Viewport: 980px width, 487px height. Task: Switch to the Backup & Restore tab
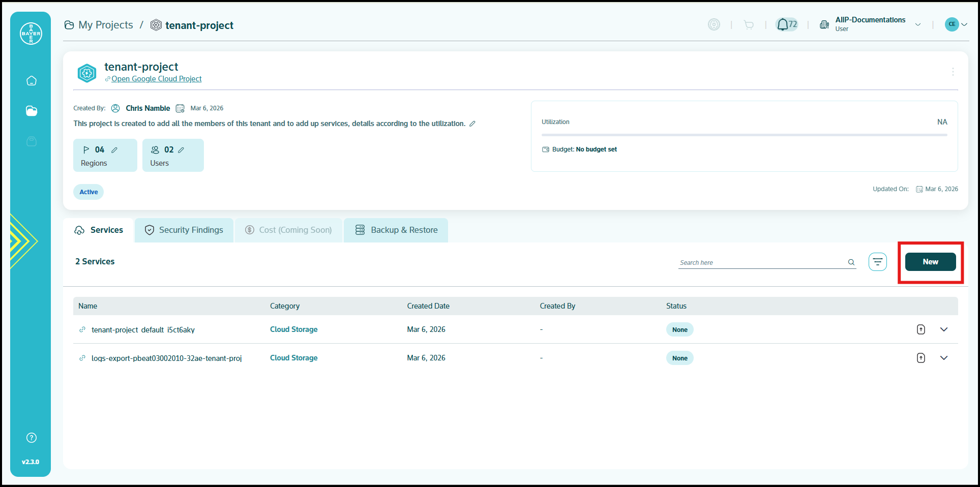[x=396, y=230]
